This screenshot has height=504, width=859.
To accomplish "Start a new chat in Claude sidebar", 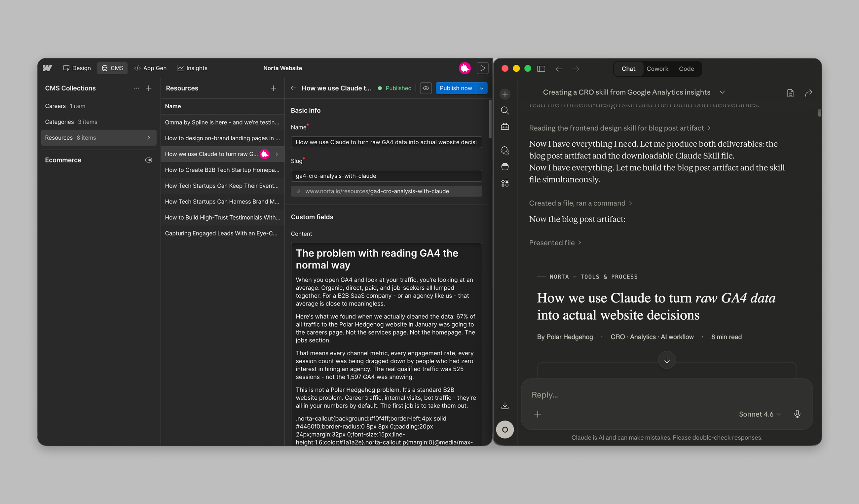I will click(505, 94).
